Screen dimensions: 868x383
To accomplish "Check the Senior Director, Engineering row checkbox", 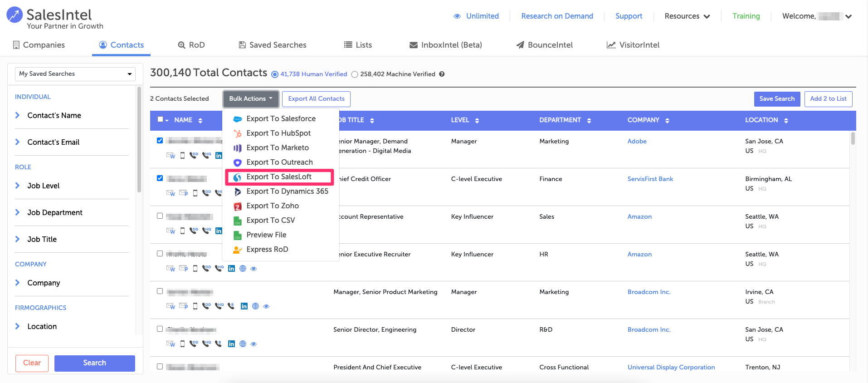I will pos(160,329).
